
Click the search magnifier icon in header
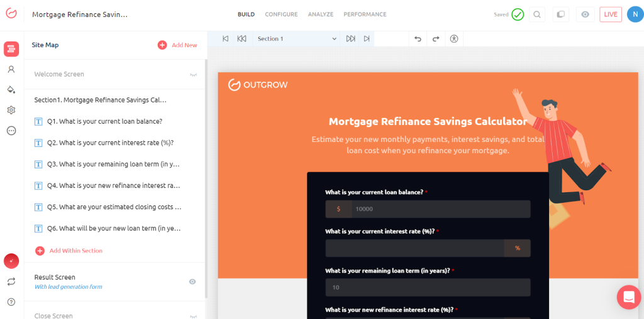pyautogui.click(x=536, y=14)
